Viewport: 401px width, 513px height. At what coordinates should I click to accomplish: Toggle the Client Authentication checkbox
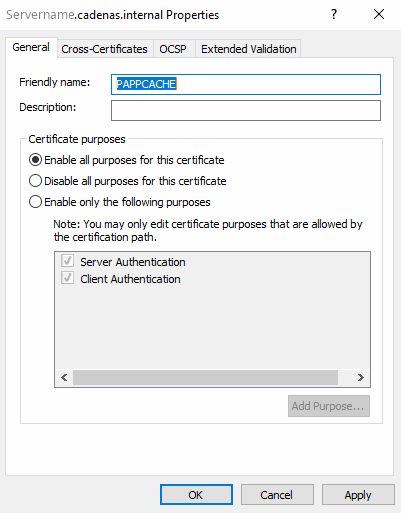67,278
